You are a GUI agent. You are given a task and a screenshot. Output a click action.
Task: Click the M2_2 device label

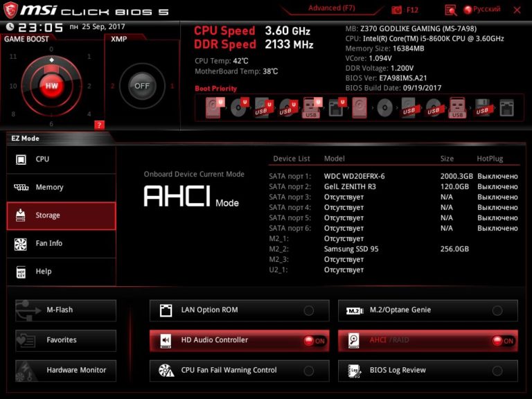tap(278, 249)
